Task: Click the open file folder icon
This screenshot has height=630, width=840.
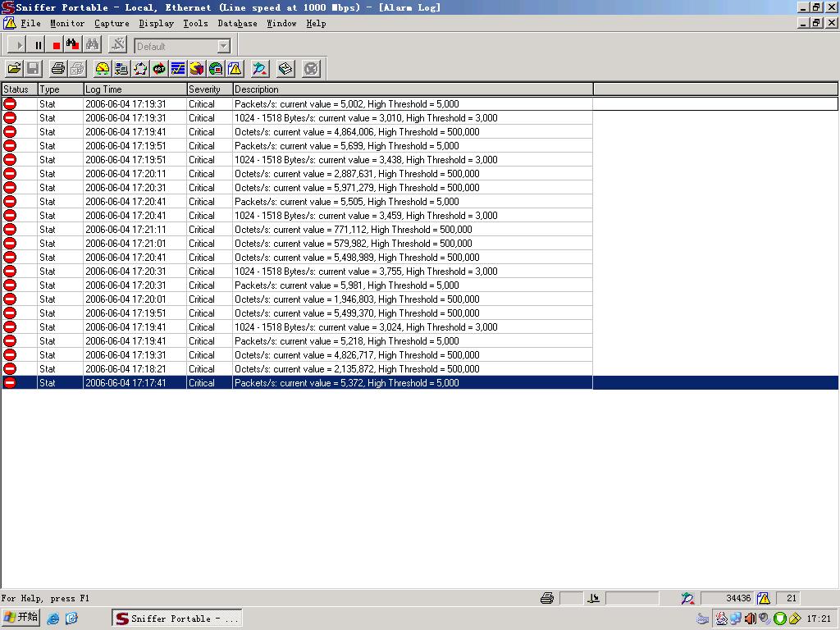Action: pos(14,69)
